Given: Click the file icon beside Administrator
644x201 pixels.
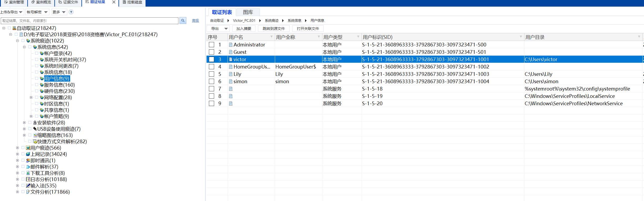Looking at the screenshot, I should 231,45.
